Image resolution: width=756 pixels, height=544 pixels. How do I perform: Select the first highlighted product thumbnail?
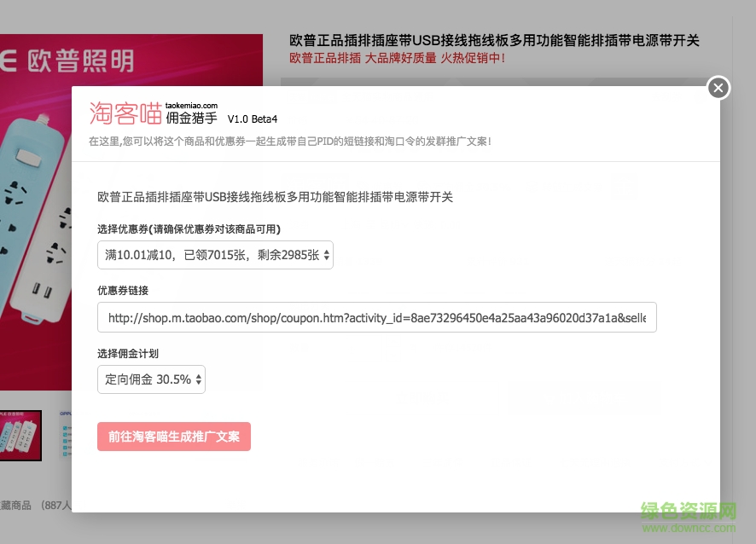(20, 435)
